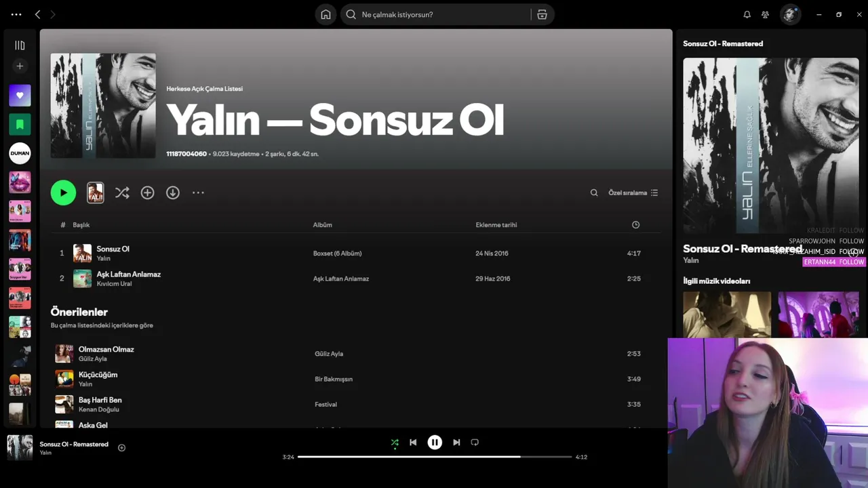Sort by 'Albüm' column header
868x488 pixels.
coord(323,225)
